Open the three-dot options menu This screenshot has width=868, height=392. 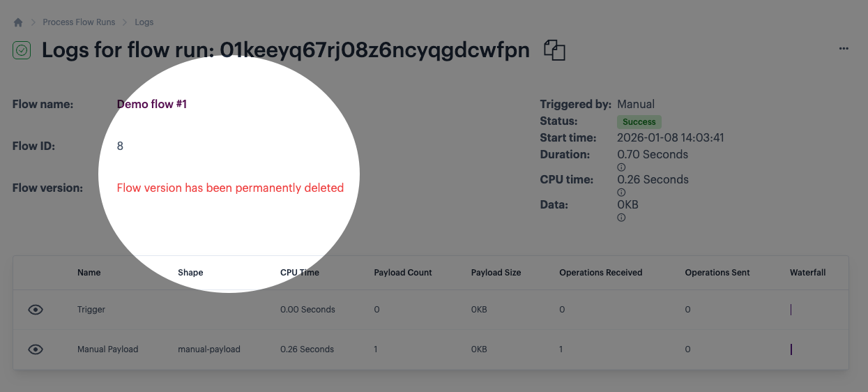844,49
